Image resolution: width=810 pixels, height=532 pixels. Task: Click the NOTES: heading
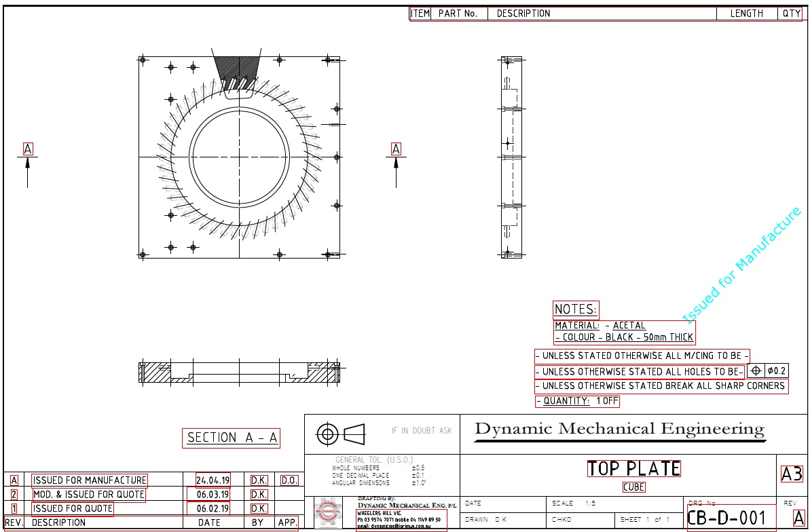tap(576, 309)
